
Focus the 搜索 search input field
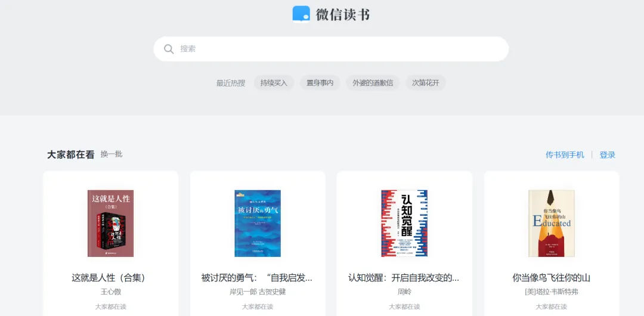point(331,49)
